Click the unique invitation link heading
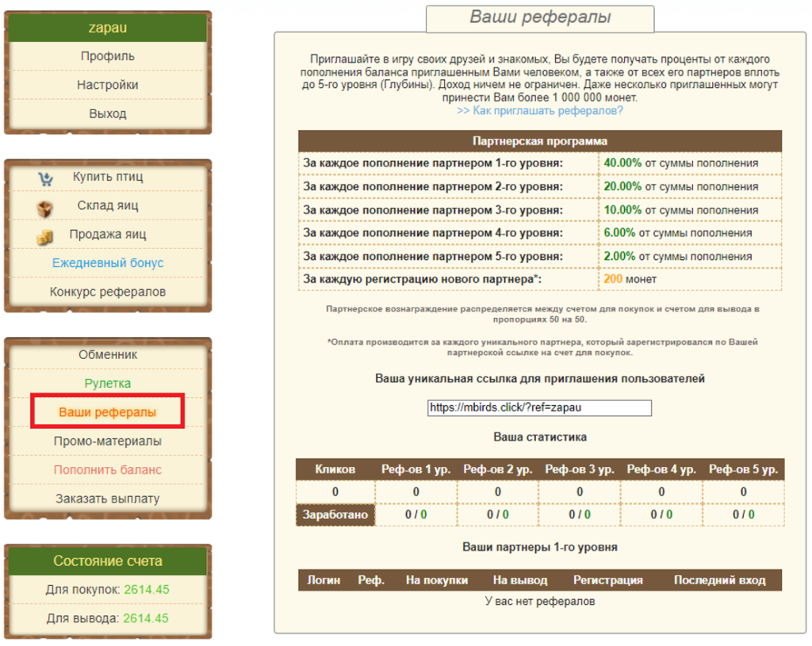 [x=539, y=379]
